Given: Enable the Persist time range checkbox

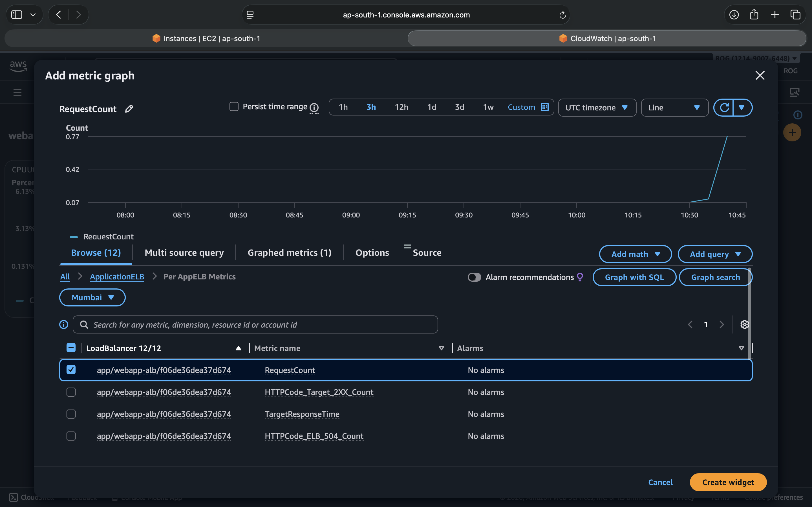Looking at the screenshot, I should 234,107.
